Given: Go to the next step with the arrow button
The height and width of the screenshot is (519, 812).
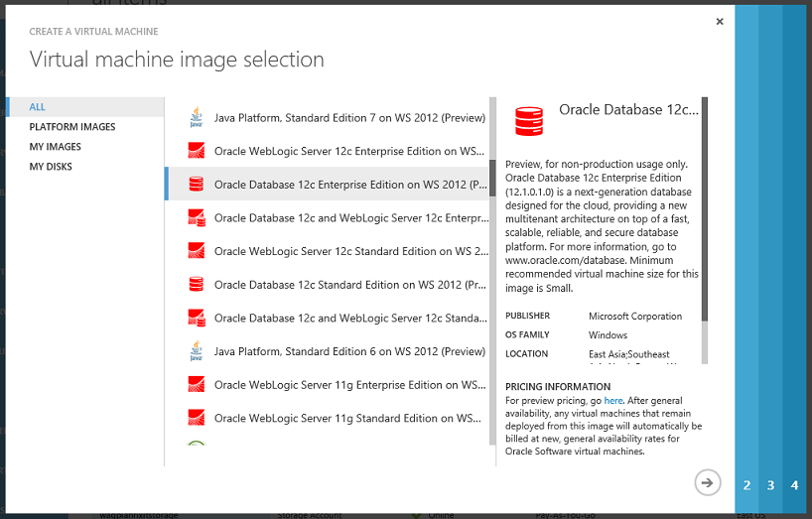Looking at the screenshot, I should click(708, 482).
